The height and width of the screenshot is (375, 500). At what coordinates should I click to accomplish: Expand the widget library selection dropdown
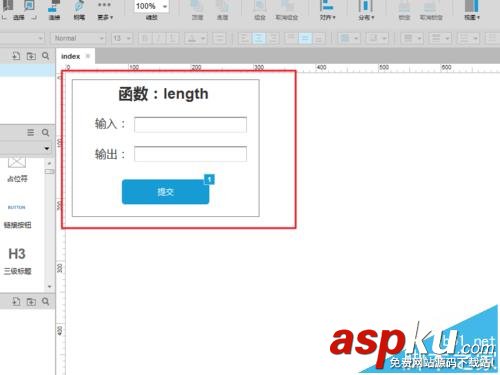click(47, 148)
